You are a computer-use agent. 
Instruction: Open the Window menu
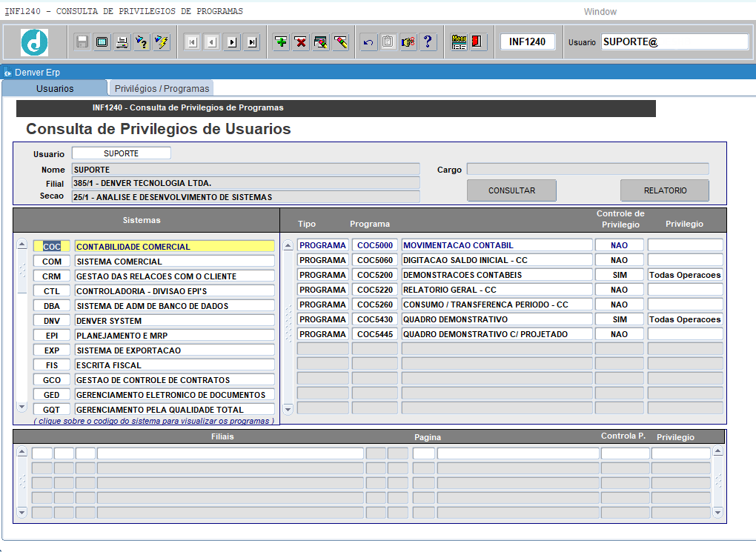click(x=600, y=12)
